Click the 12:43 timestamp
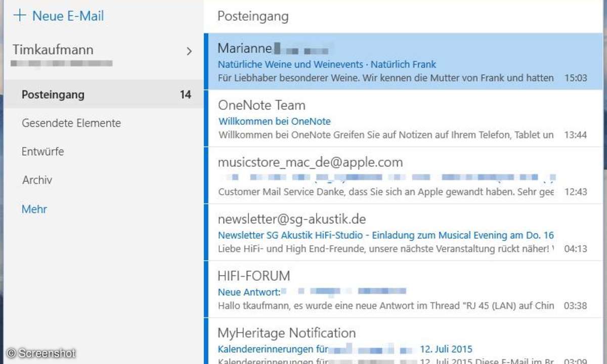The image size is (607, 364). point(576,192)
